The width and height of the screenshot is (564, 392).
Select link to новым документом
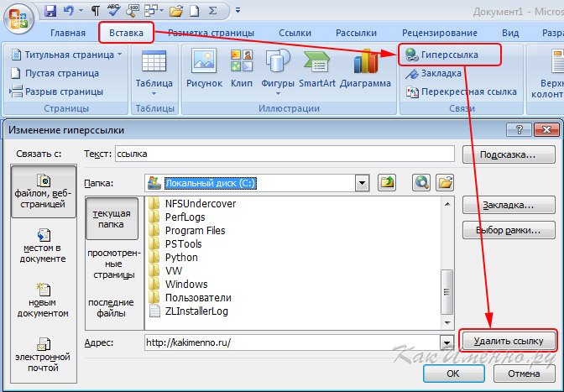[x=43, y=301]
